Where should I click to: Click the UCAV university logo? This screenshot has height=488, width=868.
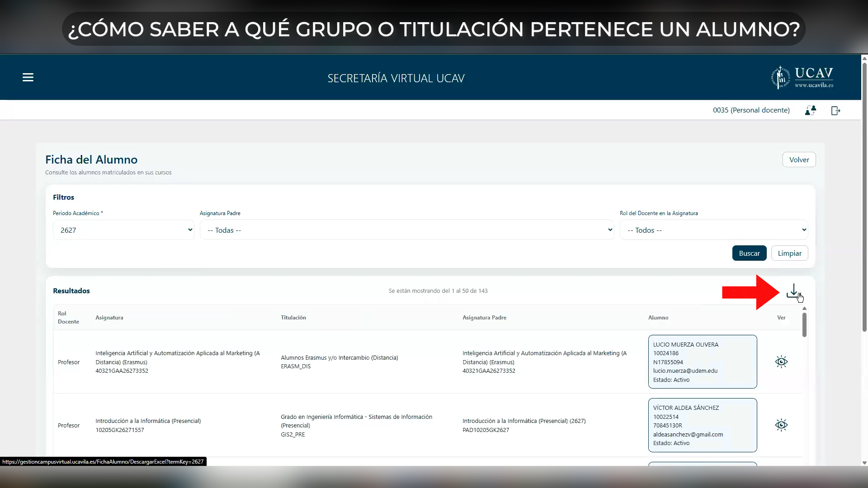pyautogui.click(x=802, y=78)
